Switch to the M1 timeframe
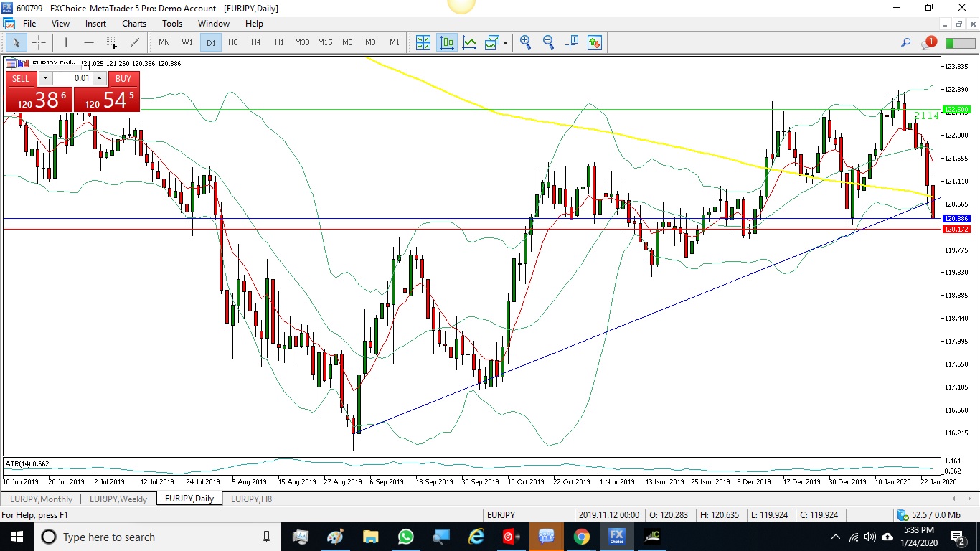This screenshot has width=980, height=551. tap(394, 42)
